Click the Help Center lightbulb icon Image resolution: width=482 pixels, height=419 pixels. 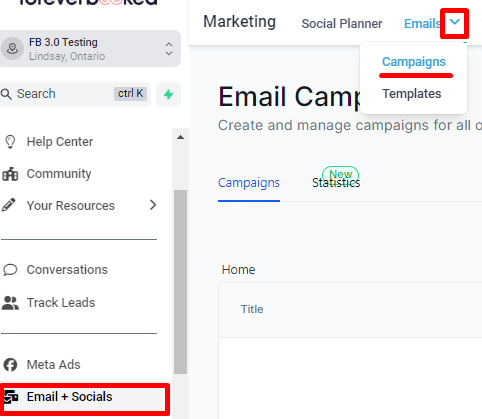tap(10, 142)
